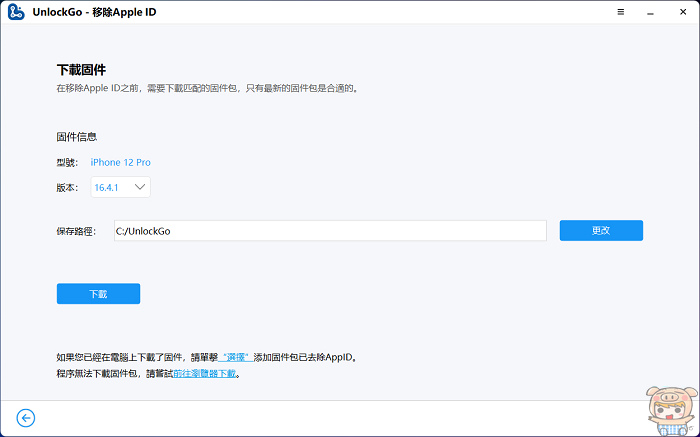Minimize the UnlockGo window
The height and width of the screenshot is (437, 700).
[650, 12]
